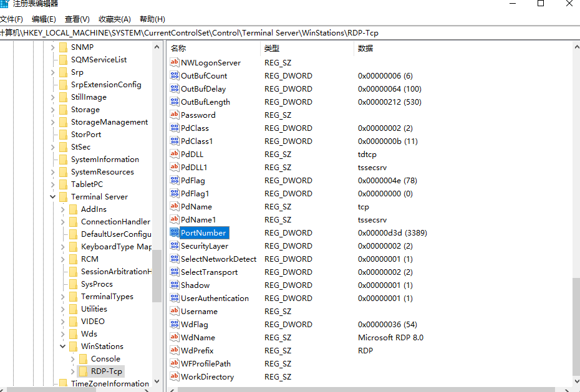Select the SysProcs tree item
The height and width of the screenshot is (392, 580).
point(97,284)
